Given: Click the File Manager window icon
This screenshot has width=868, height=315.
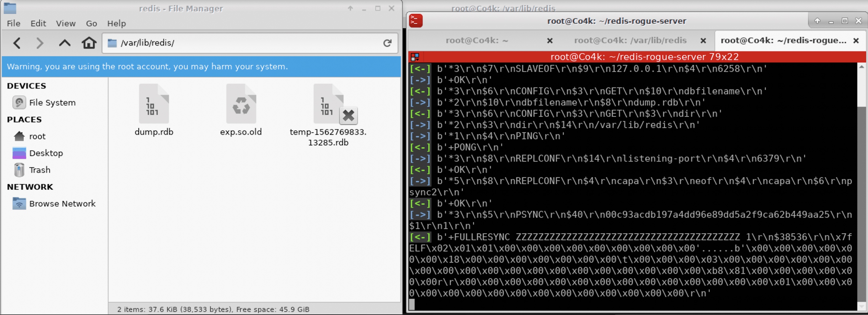Looking at the screenshot, I should (10, 8).
